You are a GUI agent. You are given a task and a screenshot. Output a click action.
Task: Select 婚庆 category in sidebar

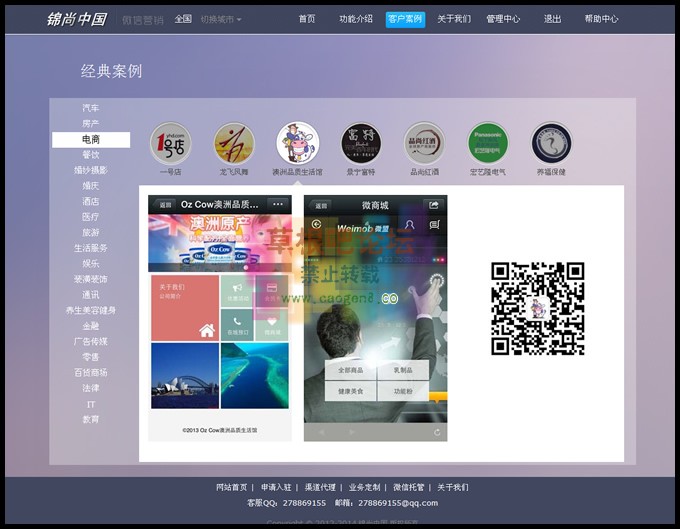(91, 186)
